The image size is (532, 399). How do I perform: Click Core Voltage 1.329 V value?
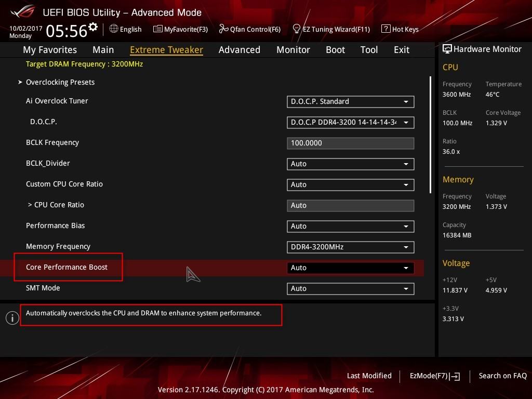[496, 123]
